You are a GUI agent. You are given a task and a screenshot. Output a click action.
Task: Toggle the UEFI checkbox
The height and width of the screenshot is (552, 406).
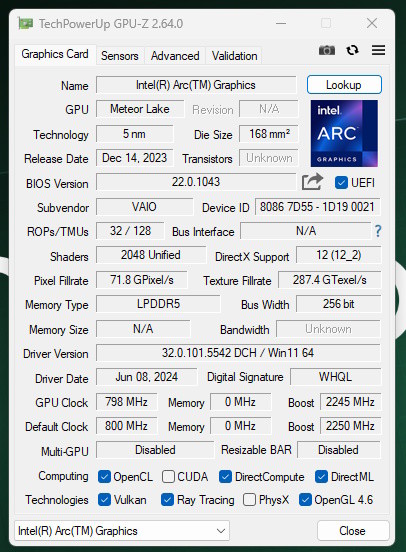pos(341,183)
